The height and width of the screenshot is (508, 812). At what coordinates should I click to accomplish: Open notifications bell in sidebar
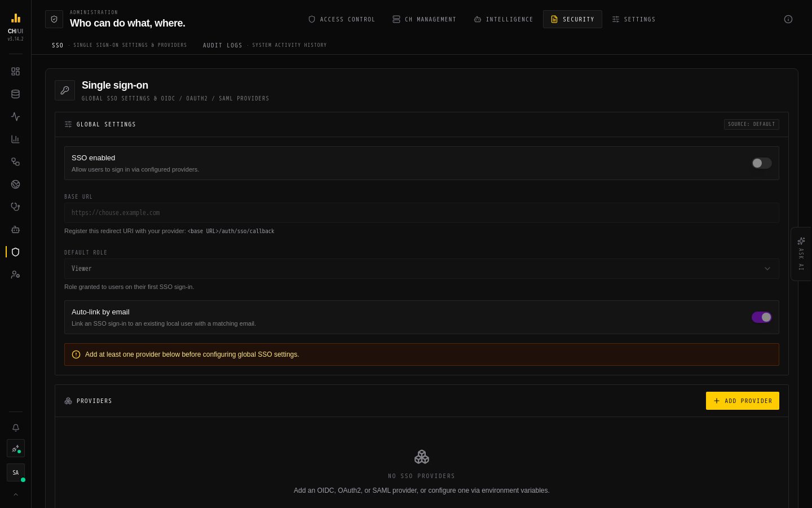[x=16, y=428]
